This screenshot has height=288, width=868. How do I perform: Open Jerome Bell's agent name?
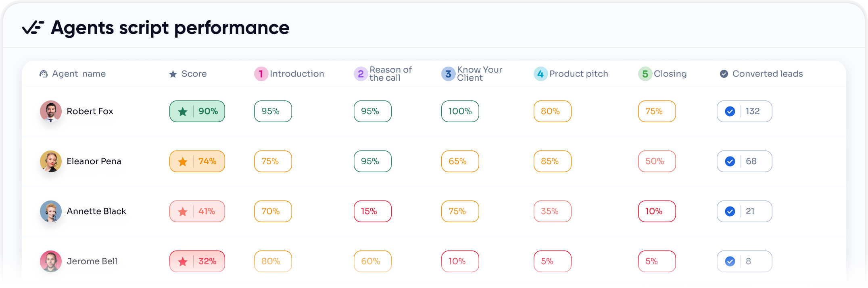click(x=92, y=261)
